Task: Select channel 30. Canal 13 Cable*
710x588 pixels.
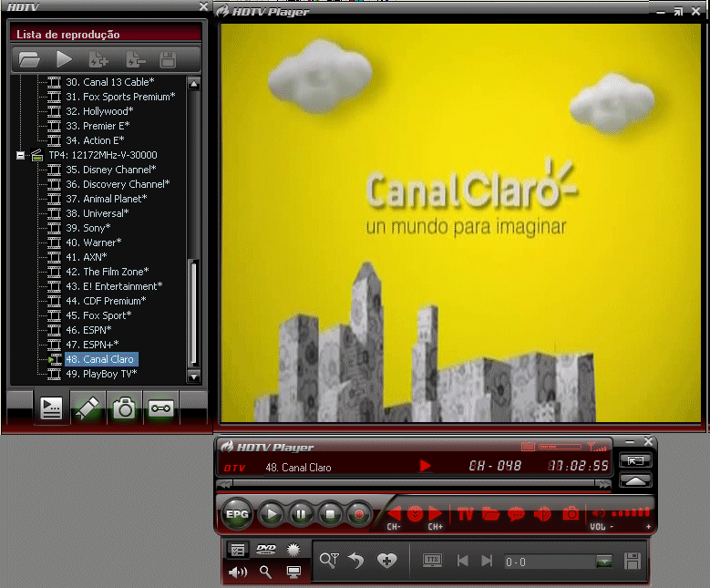Action: [110, 82]
